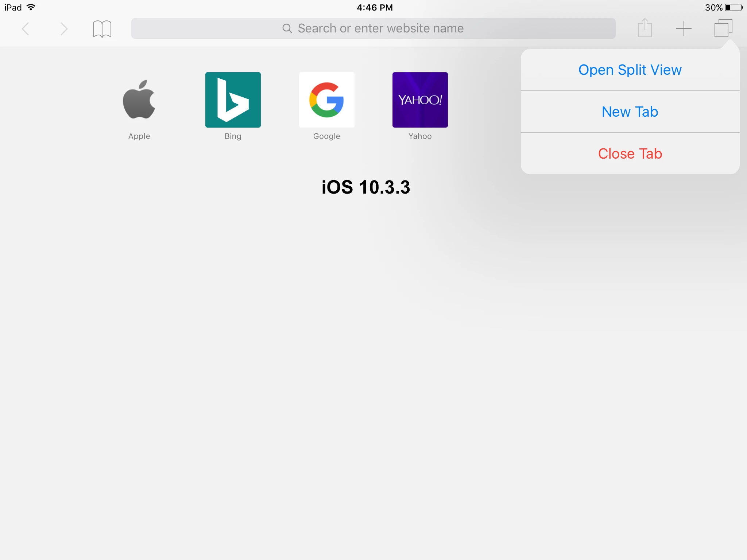Focus the search or website address field
Screen dimensions: 747x560
tap(373, 28)
